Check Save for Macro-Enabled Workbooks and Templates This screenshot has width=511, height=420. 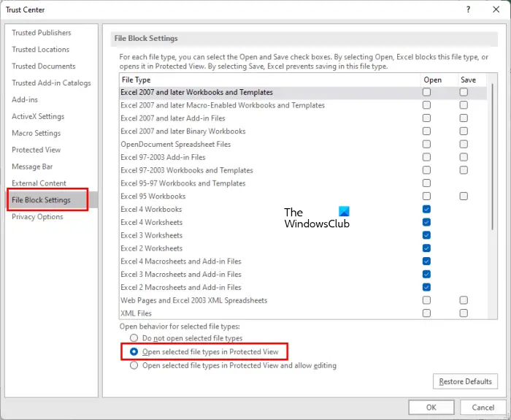[464, 105]
